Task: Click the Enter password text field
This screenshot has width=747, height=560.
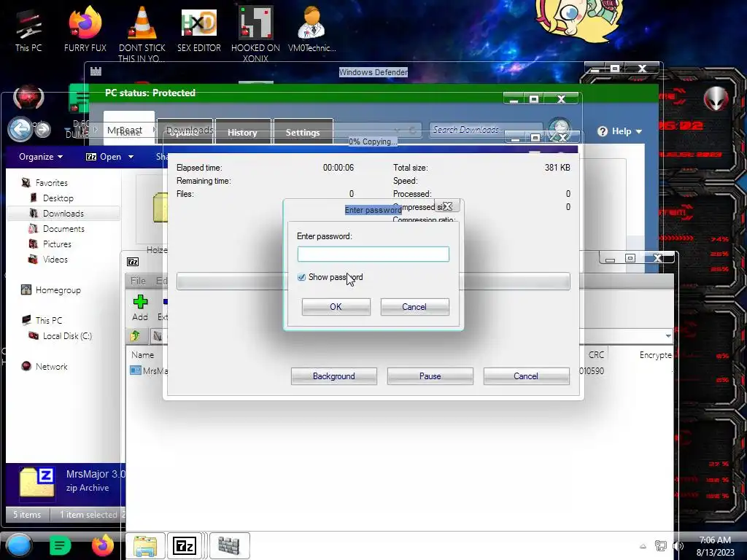Action: [373, 254]
